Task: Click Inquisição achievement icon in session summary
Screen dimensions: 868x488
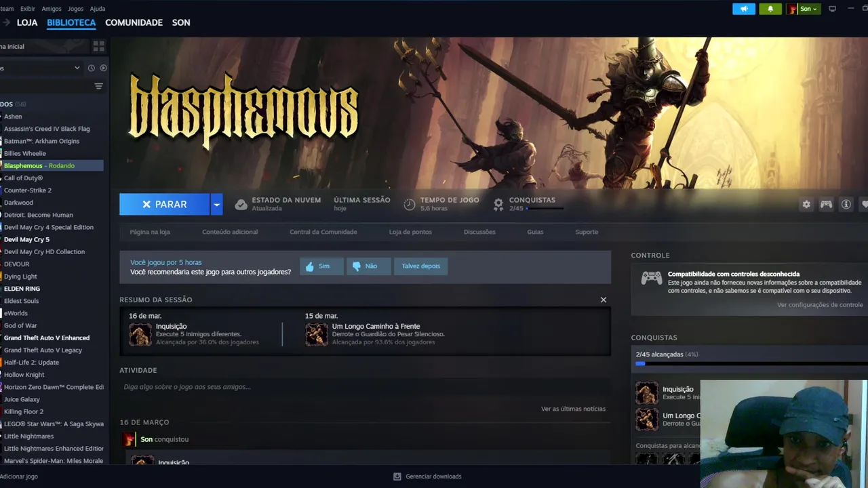Action: pyautogui.click(x=140, y=335)
